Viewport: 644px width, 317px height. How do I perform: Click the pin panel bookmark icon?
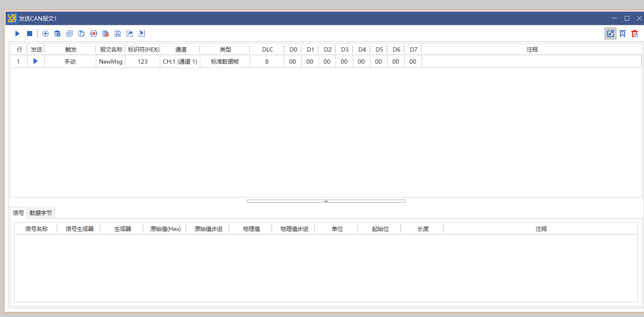[623, 33]
